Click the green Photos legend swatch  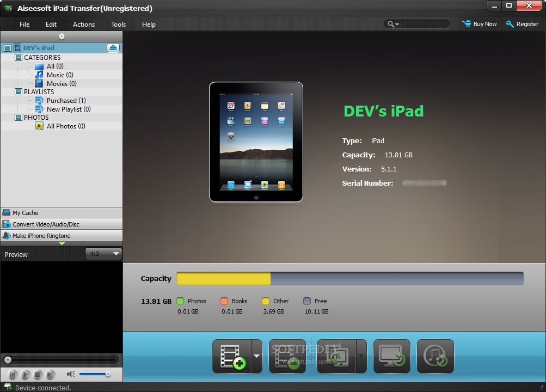(180, 301)
